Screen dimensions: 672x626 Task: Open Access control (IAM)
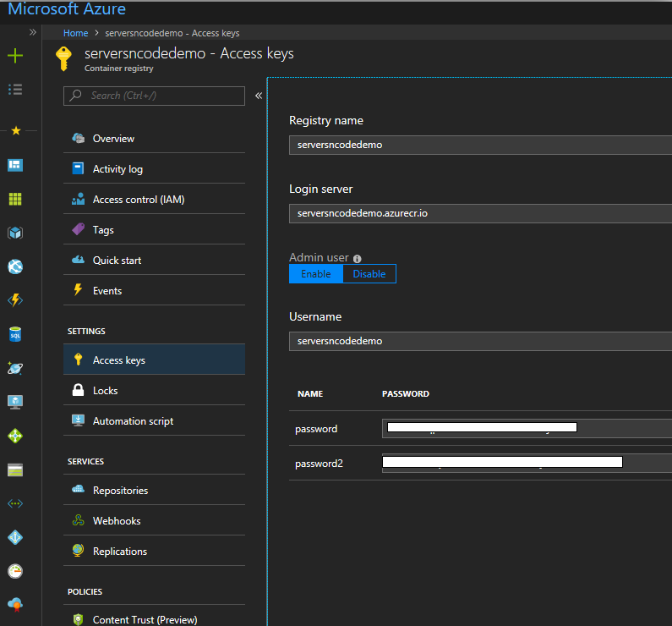pos(155,200)
